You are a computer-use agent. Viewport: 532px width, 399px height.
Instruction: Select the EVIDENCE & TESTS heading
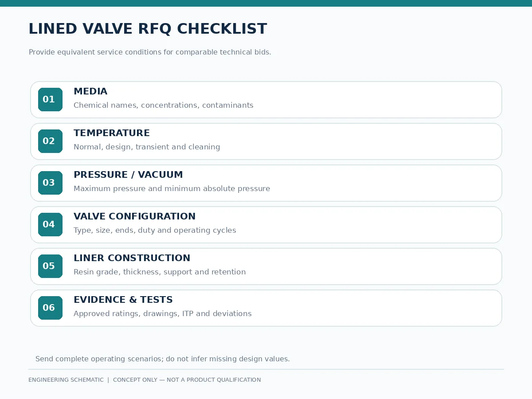(123, 300)
